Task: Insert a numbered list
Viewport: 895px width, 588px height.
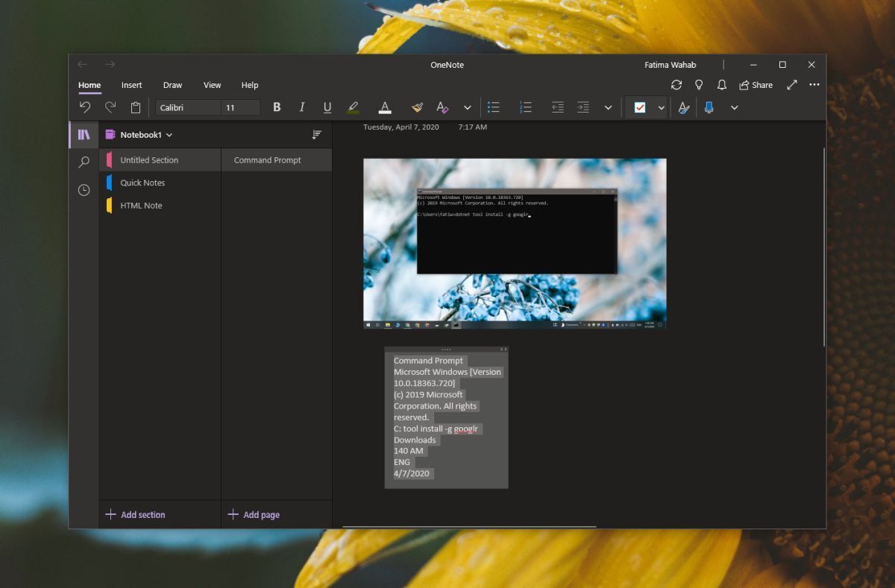Action: click(x=525, y=107)
